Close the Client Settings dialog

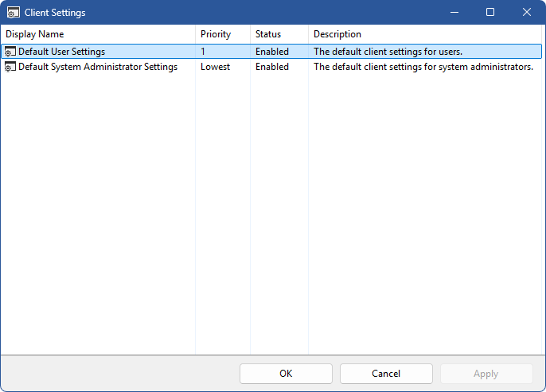pos(527,13)
